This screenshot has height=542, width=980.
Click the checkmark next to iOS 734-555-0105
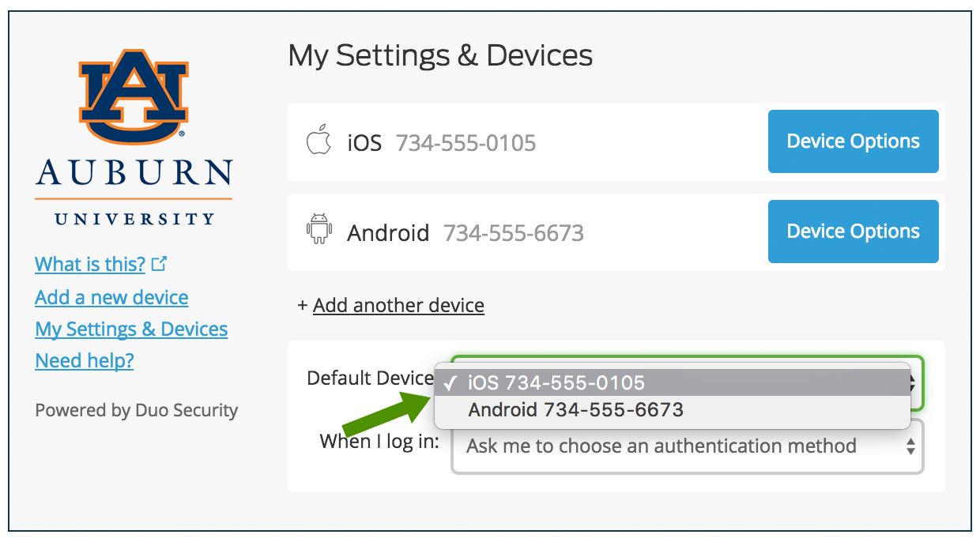click(451, 383)
